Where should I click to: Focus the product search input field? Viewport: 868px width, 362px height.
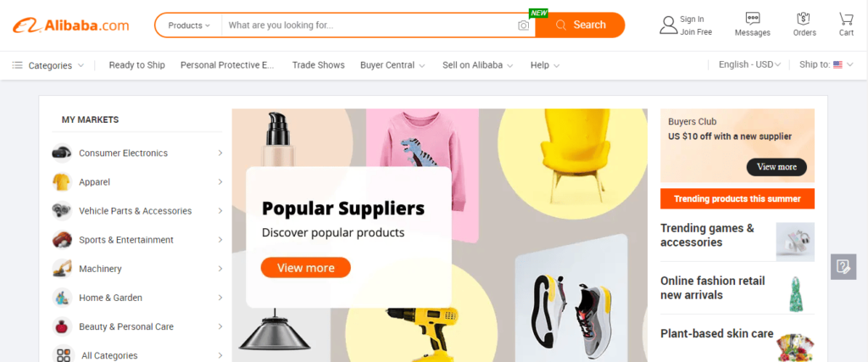point(370,25)
